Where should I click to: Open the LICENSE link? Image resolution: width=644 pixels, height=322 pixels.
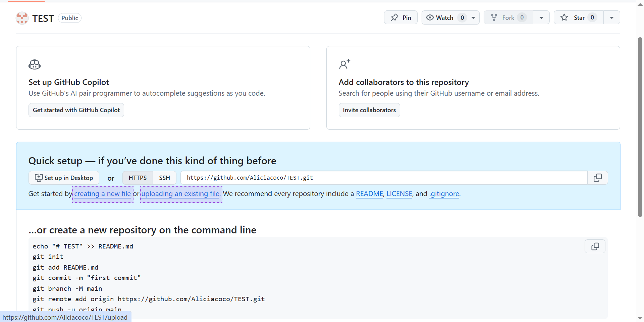coord(399,194)
